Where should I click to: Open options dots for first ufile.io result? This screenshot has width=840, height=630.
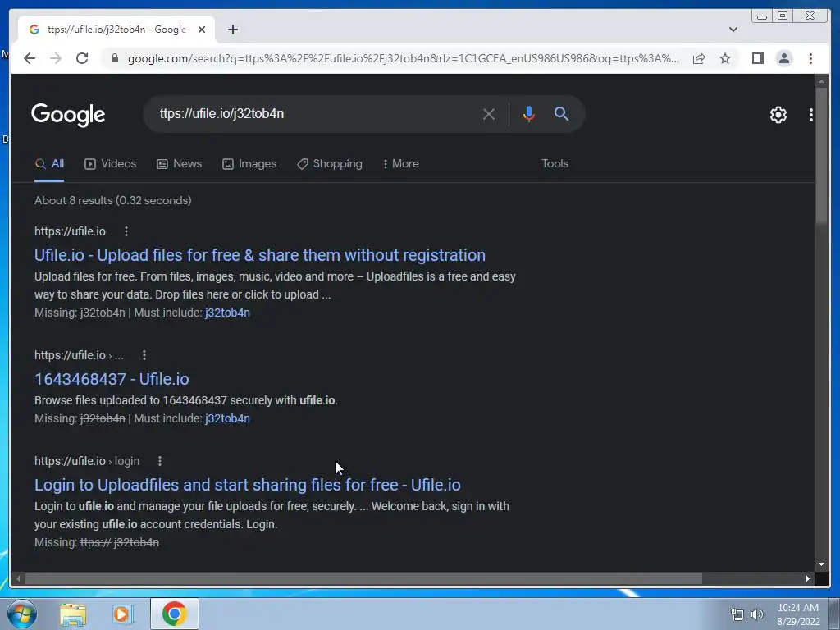pos(126,231)
